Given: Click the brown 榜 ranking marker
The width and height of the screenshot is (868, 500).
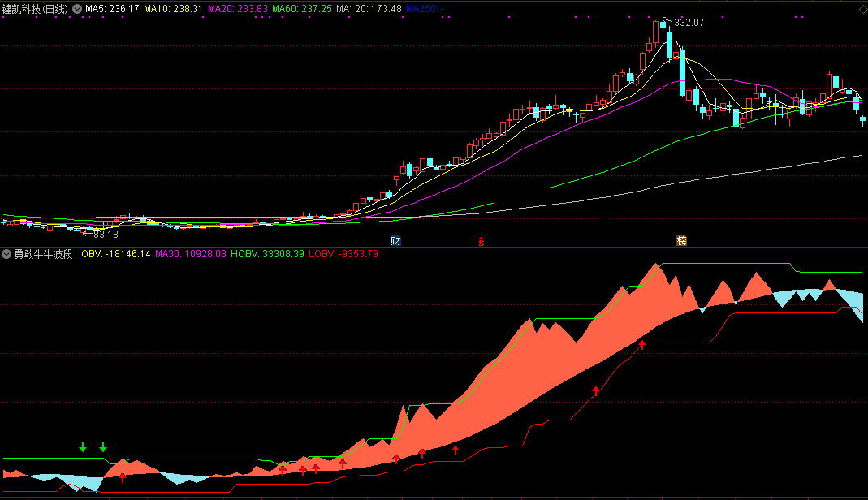Looking at the screenshot, I should pyautogui.click(x=681, y=240).
